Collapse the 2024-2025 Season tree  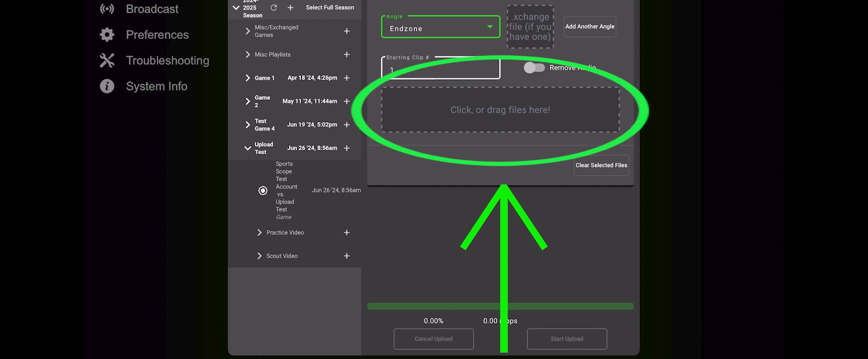click(x=236, y=8)
